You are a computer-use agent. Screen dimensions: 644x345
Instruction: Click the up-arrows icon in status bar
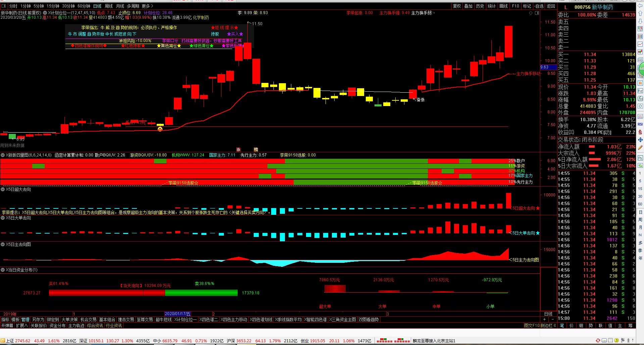click(628, 340)
